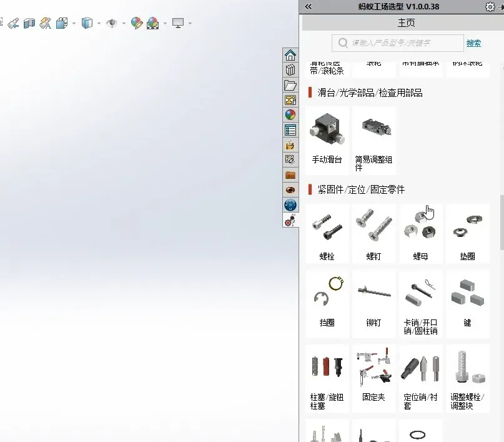This screenshot has width=504, height=442.
Task: Click the Previous View toolbar icon
Action: [x=13, y=23]
